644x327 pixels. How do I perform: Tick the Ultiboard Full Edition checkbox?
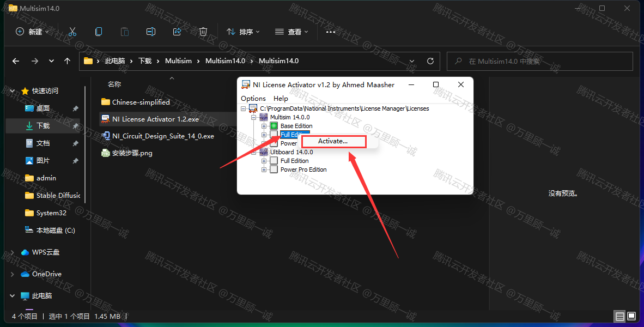coord(274,161)
